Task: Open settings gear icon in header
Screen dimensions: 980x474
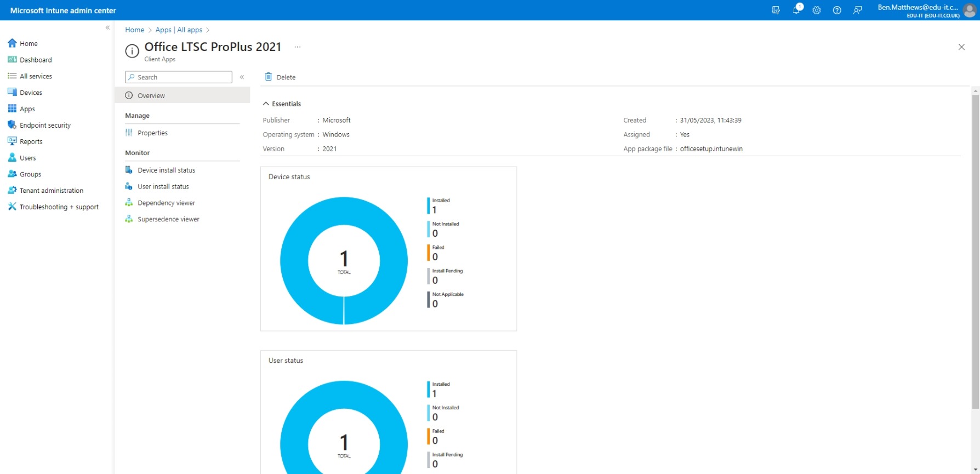Action: pos(817,10)
